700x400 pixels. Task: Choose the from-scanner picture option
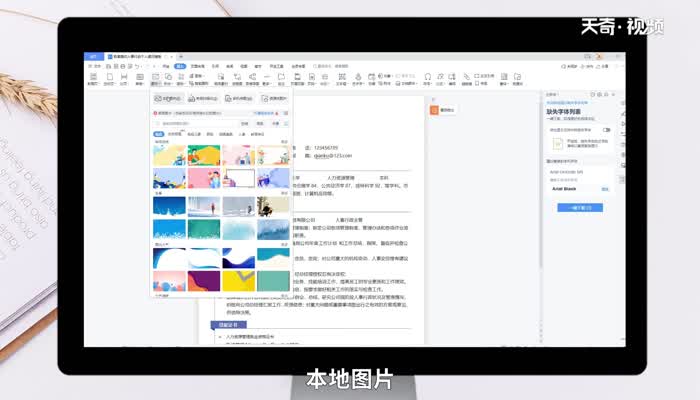(x=203, y=98)
